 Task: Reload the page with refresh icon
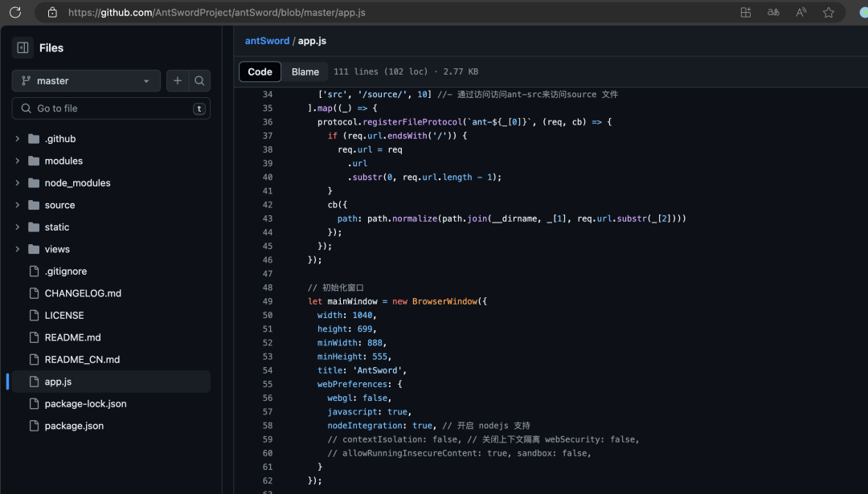[x=15, y=12]
